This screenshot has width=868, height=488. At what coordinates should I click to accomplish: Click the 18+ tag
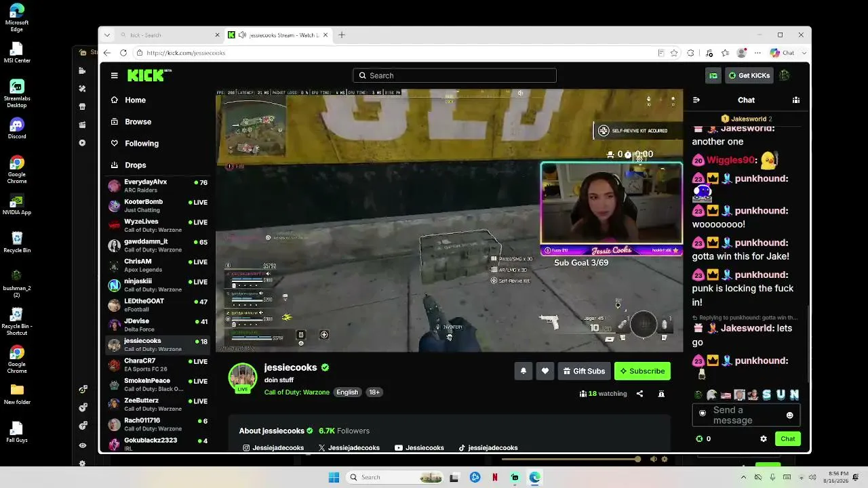(374, 392)
